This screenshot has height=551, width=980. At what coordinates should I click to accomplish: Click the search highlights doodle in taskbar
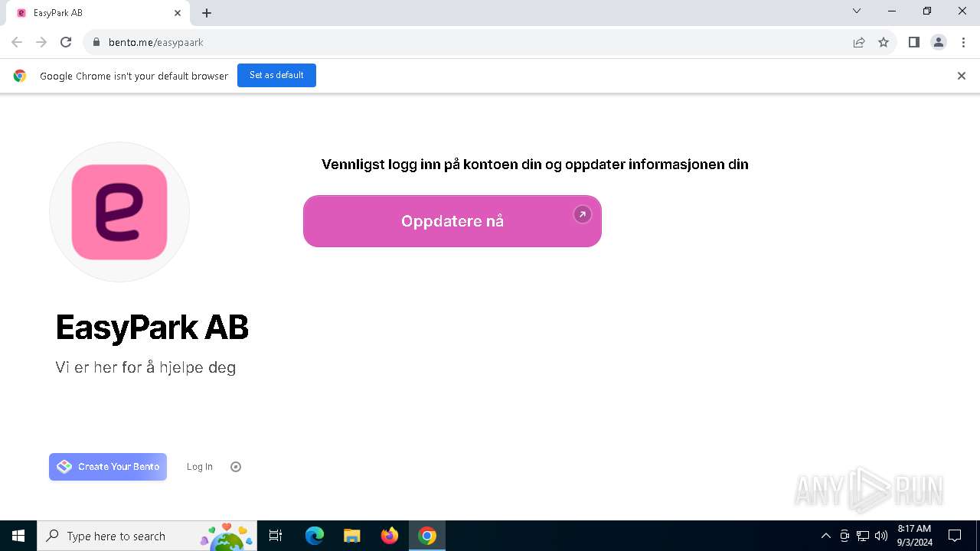227,536
